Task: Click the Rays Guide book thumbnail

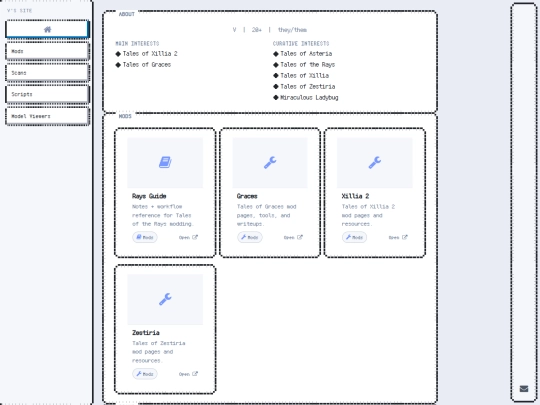Action: click(165, 163)
